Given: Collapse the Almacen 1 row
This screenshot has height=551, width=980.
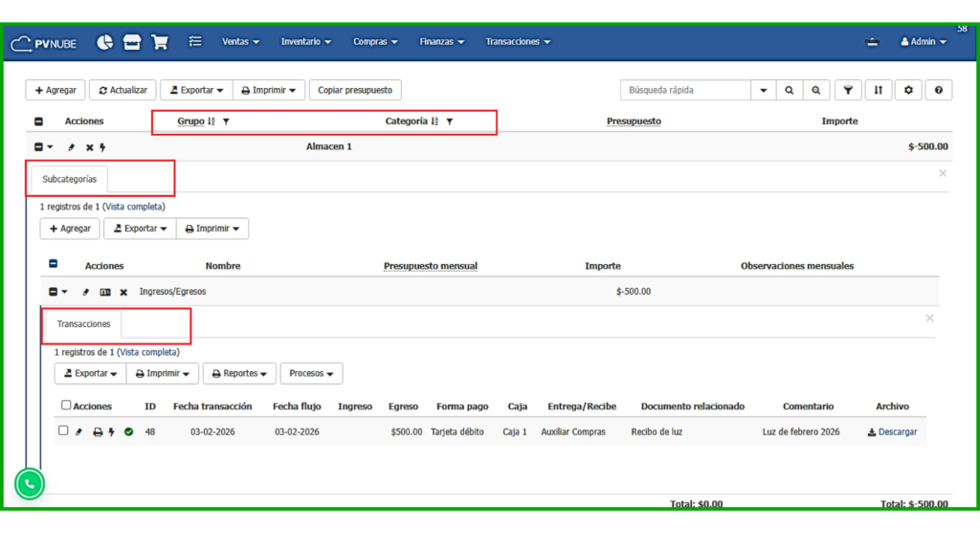Looking at the screenshot, I should [39, 147].
